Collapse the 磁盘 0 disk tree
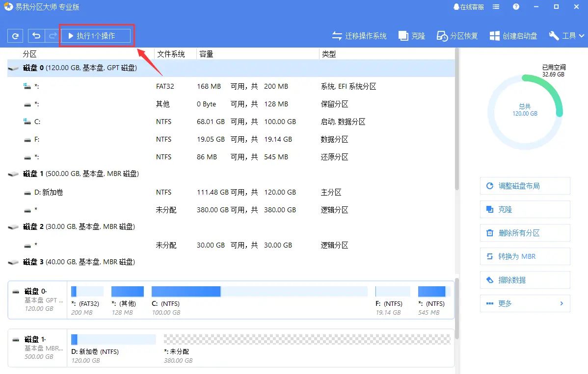The height and width of the screenshot is (374, 588). 13,68
